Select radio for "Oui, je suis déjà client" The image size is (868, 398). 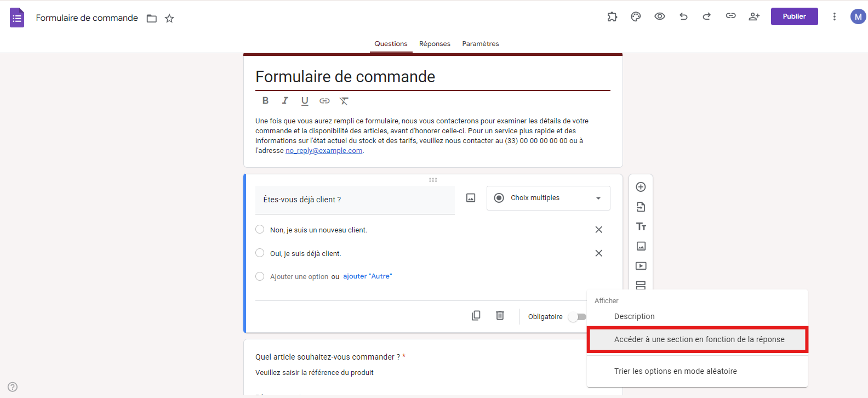(x=260, y=253)
